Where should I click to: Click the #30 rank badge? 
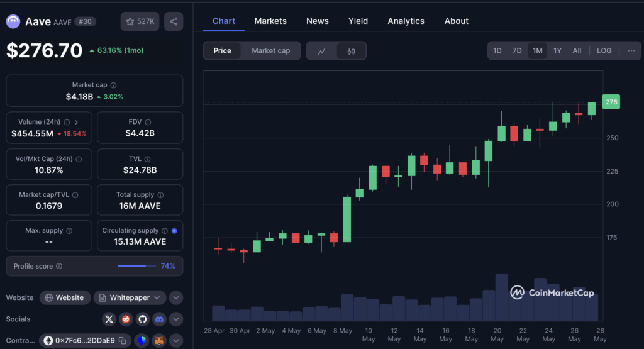pyautogui.click(x=85, y=21)
